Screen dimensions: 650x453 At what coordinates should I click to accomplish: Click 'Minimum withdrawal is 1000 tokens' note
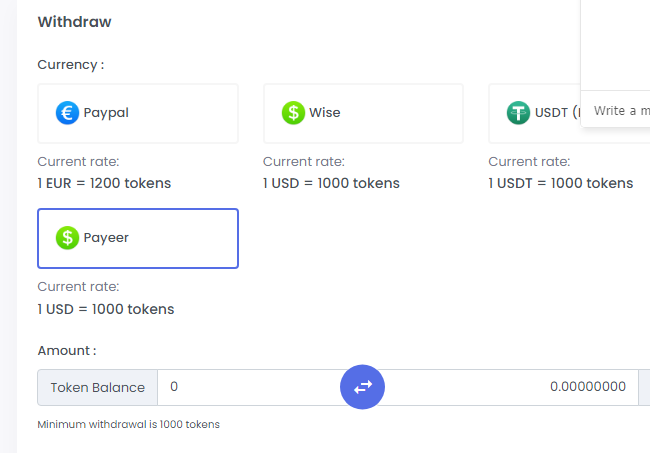click(129, 424)
